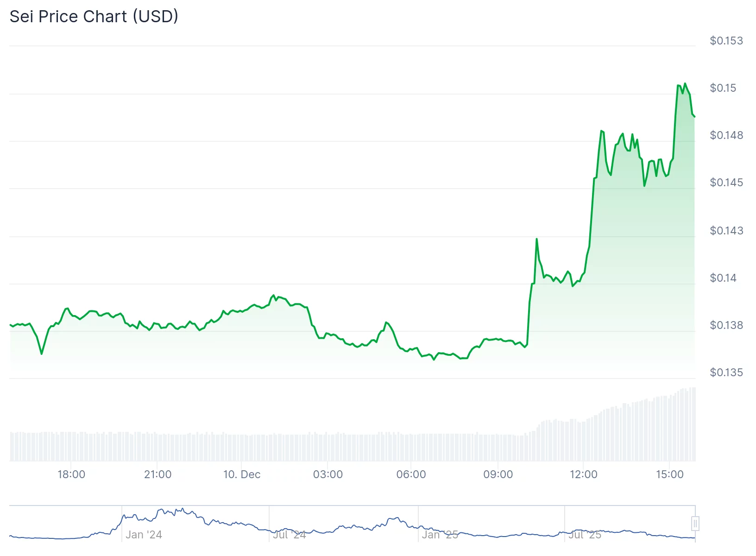Viewport: 756px width, 556px height.
Task: Click the Jul '25 label in the navigator
Action: tap(585, 534)
